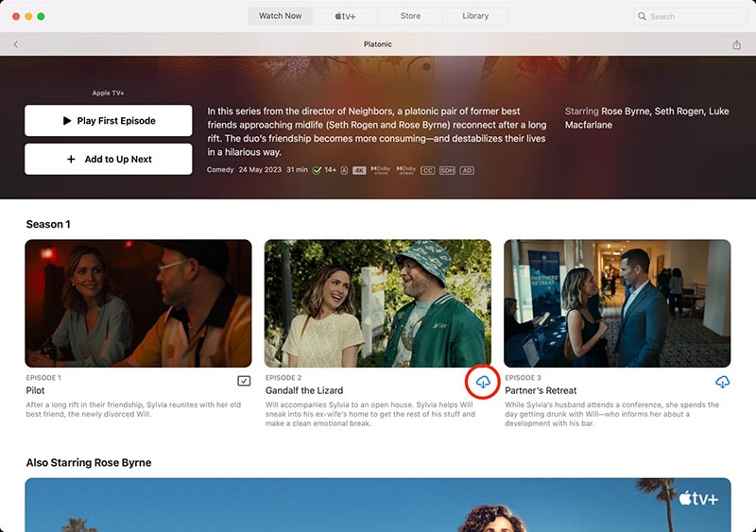Click the Apple TV+ channel label above Play
This screenshot has height=532, width=756.
pyautogui.click(x=108, y=94)
